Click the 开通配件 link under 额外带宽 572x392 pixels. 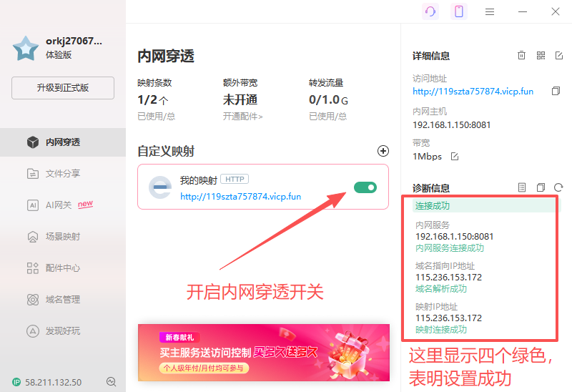pos(242,116)
